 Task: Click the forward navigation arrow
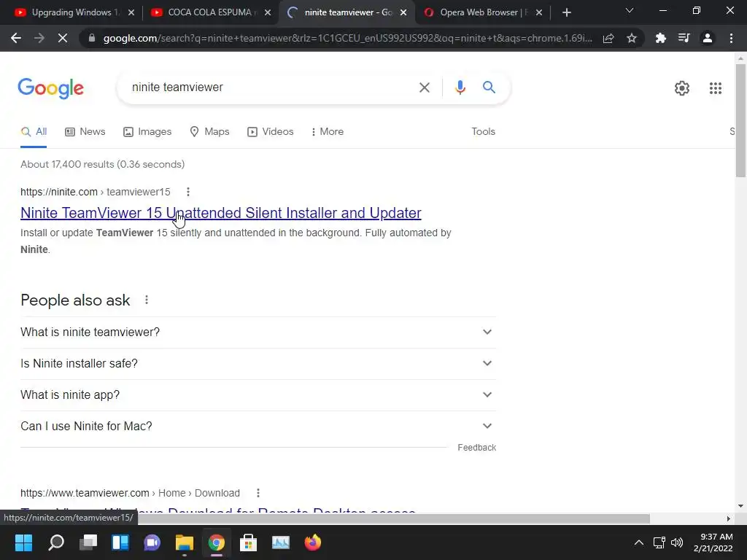point(39,38)
